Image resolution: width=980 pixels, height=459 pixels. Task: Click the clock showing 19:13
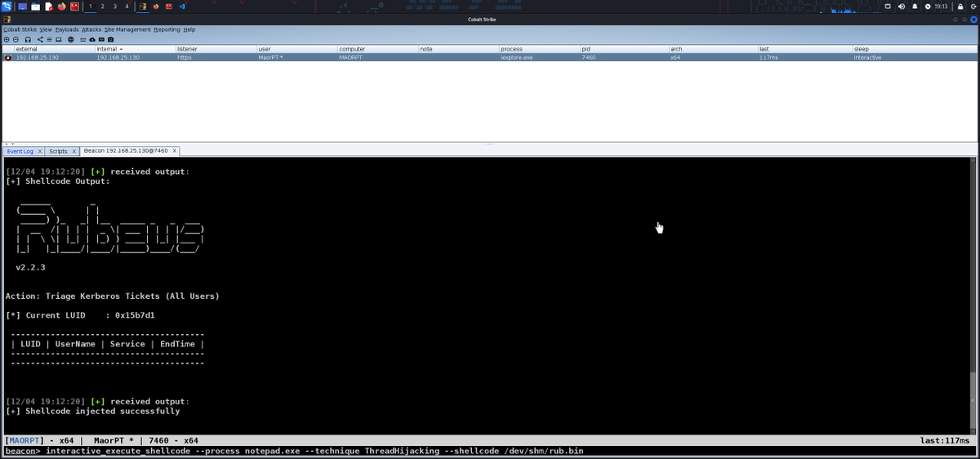941,7
